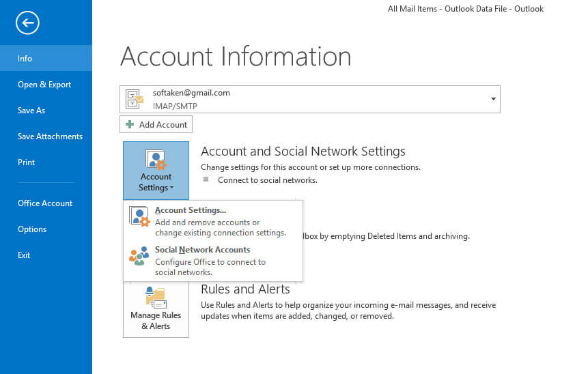The image size is (588, 374).
Task: Click the green plus icon on Add Account
Action: pos(130,124)
